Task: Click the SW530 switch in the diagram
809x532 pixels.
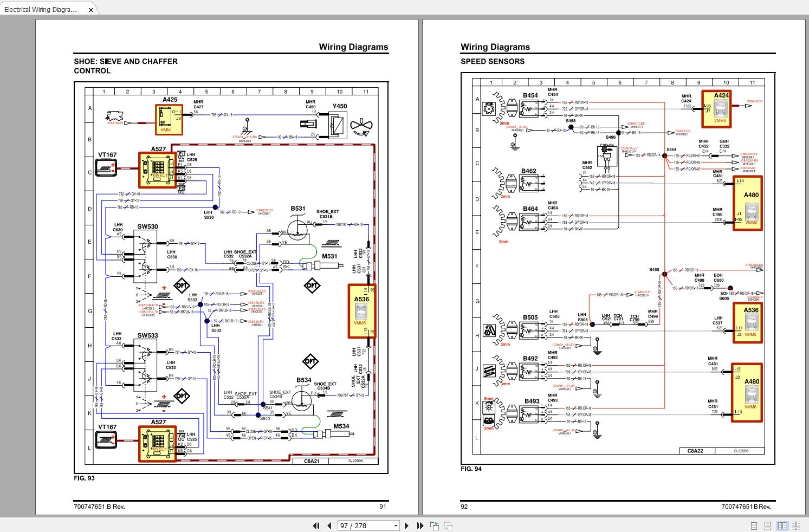Action: point(145,256)
